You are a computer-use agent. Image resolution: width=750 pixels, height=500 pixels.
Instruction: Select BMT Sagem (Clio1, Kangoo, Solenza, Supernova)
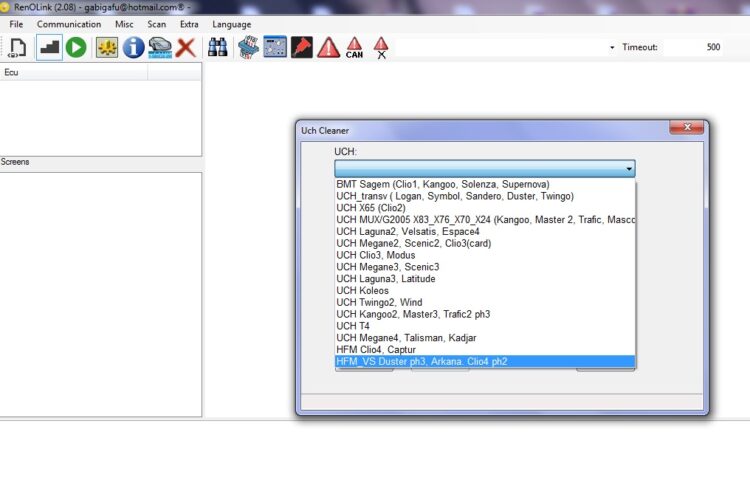[485, 184]
